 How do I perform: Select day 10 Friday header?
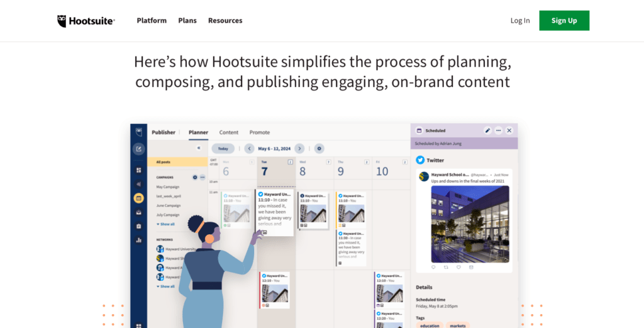tap(391, 169)
